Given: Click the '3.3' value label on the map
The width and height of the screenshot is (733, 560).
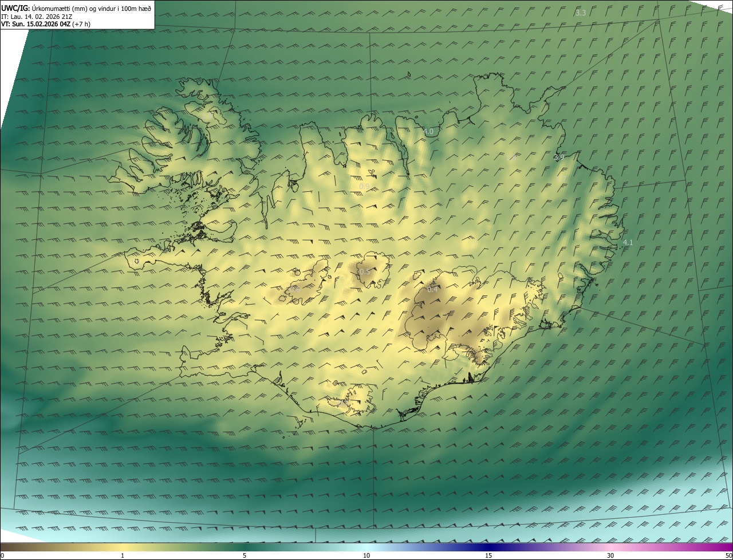Looking at the screenshot, I should (x=581, y=13).
